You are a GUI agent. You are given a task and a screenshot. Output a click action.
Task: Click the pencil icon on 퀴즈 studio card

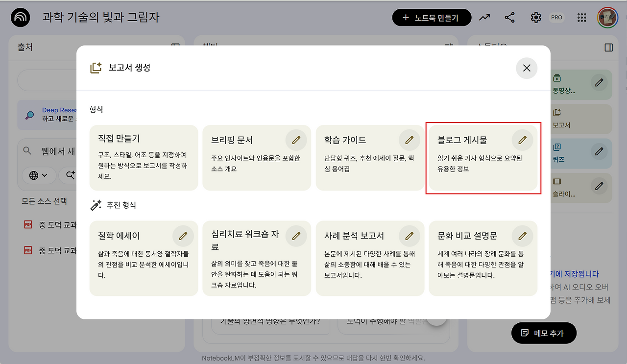click(x=599, y=151)
